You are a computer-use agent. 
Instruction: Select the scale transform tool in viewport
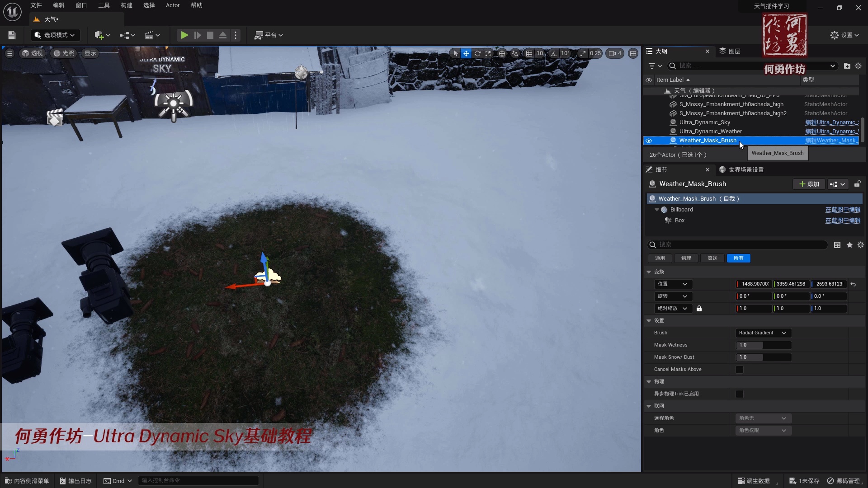(x=488, y=53)
